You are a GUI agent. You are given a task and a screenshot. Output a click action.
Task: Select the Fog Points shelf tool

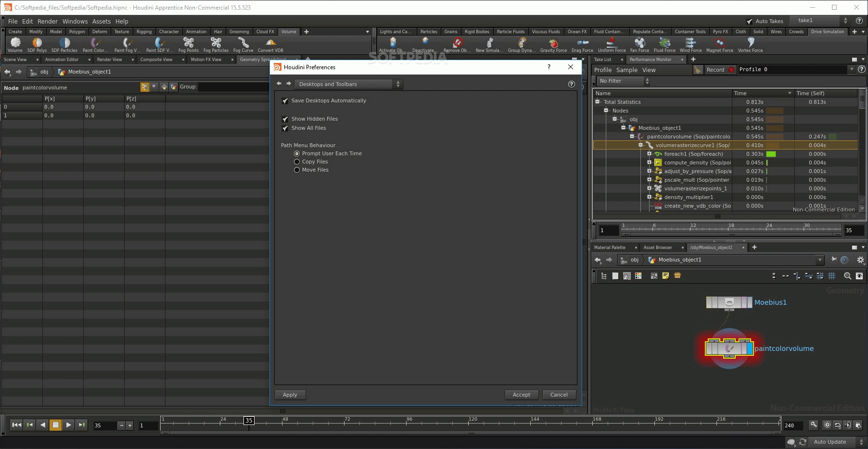189,45
